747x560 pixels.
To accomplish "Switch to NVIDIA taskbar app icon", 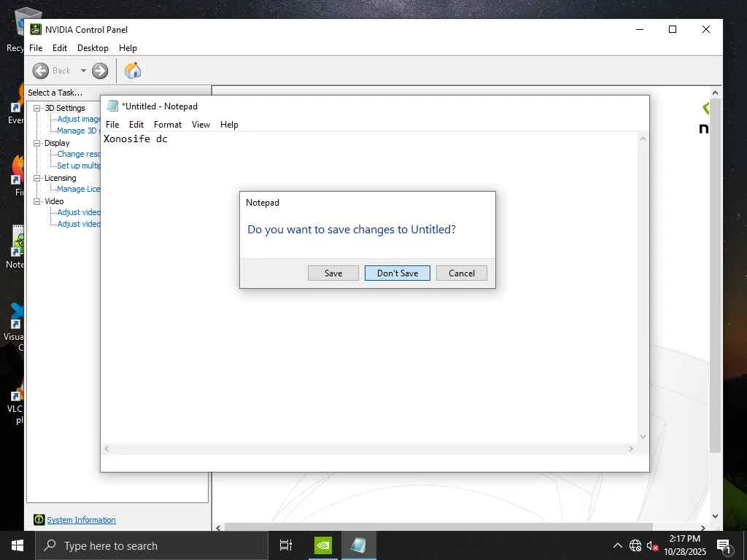I will (x=323, y=545).
